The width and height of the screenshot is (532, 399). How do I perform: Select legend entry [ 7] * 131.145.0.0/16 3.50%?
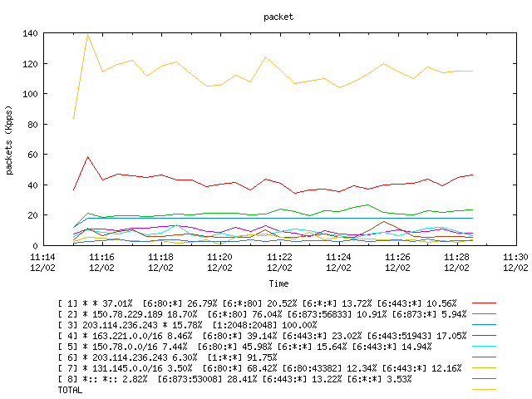[x=259, y=368]
